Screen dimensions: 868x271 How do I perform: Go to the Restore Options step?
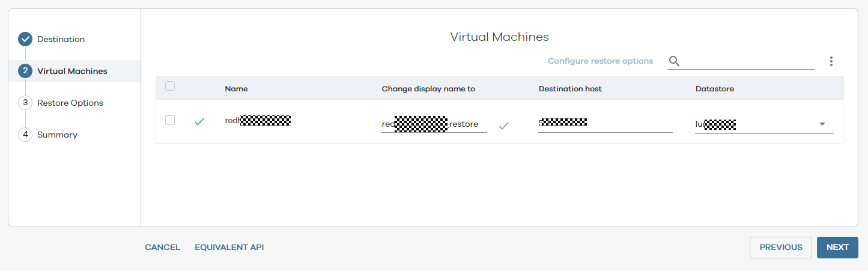coord(70,103)
